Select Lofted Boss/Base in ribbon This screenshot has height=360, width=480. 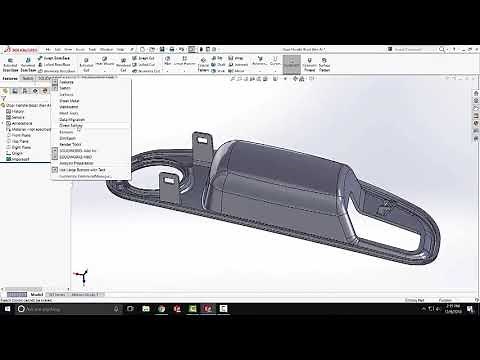[54, 65]
